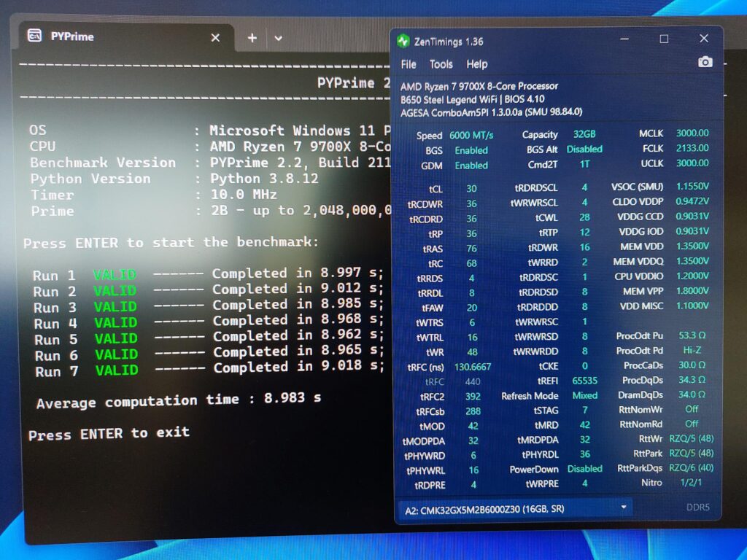Click the tCL value 30
This screenshot has height=560, width=747.
point(471,189)
